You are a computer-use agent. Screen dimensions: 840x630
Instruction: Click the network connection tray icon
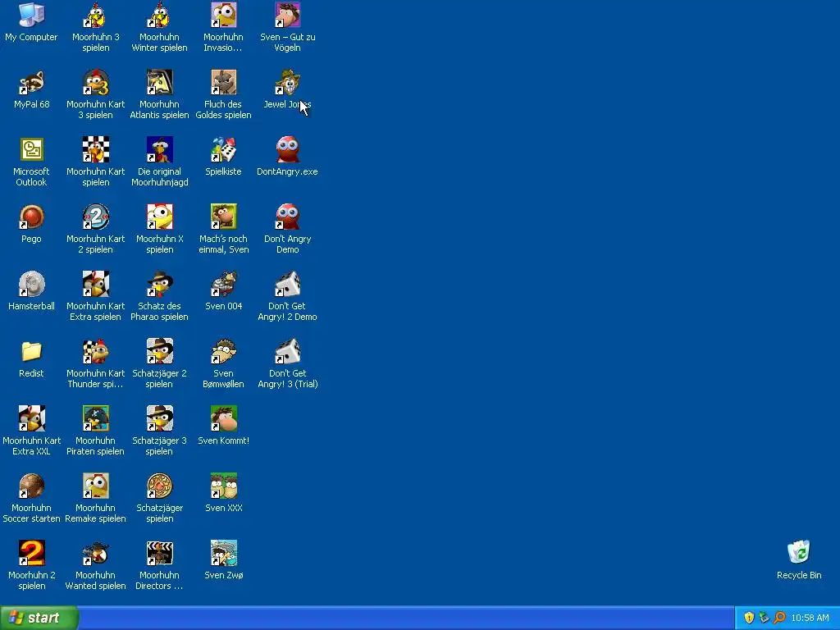(x=764, y=618)
